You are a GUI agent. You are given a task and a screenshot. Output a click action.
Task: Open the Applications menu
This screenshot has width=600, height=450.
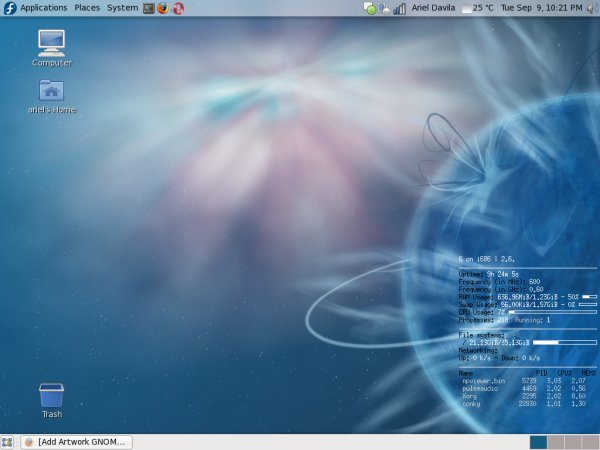(43, 8)
